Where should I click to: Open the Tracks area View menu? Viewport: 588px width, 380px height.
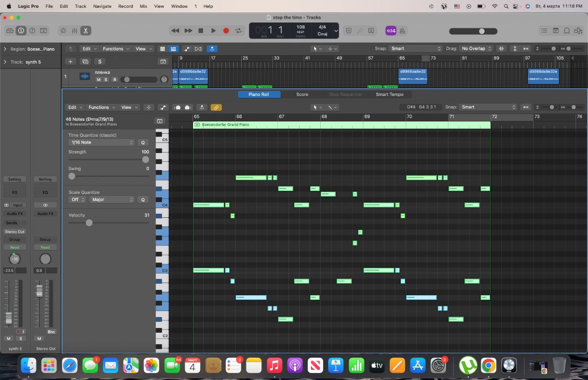pos(143,49)
